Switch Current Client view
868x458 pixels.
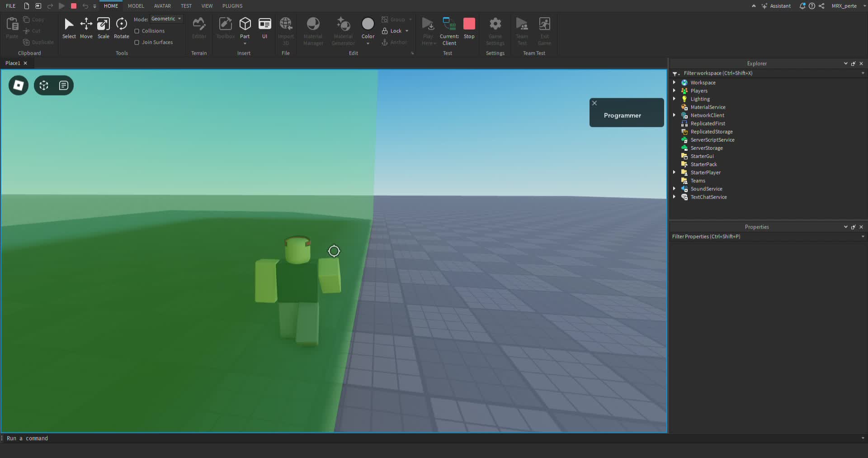449,31
